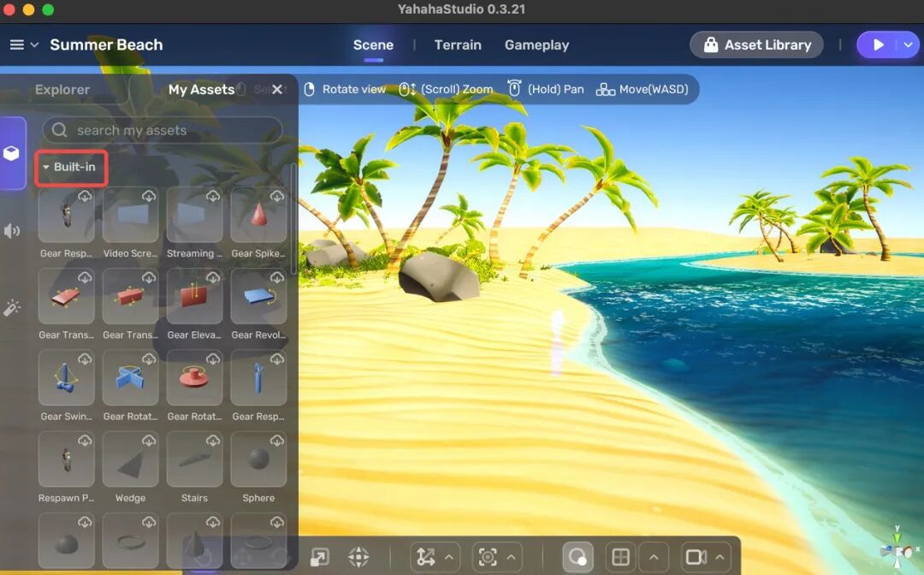Viewport: 924px width, 575px height.
Task: Switch to the Scene tab
Action: click(373, 44)
